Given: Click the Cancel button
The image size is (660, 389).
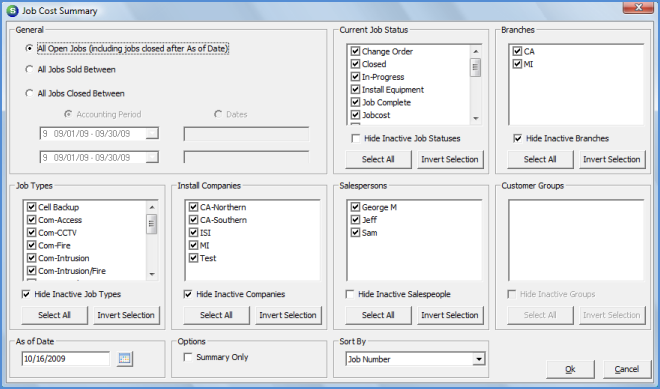Looking at the screenshot, I should [x=627, y=369].
